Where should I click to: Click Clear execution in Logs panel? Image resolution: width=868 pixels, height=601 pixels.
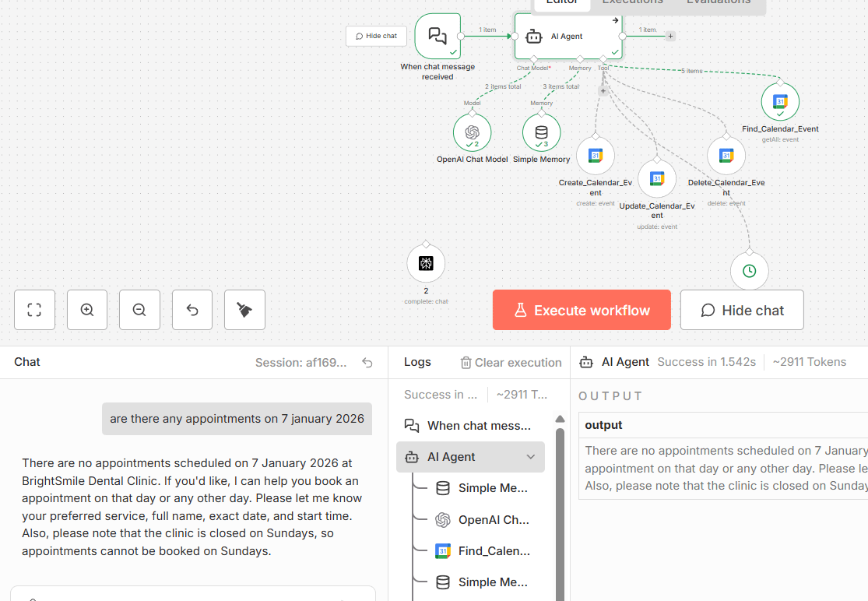tap(511, 362)
